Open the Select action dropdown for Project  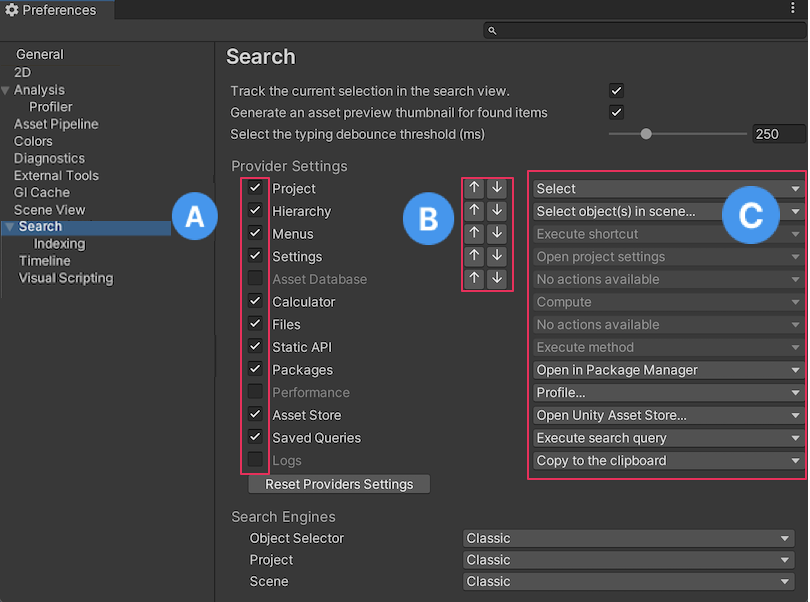pyautogui.click(x=666, y=188)
